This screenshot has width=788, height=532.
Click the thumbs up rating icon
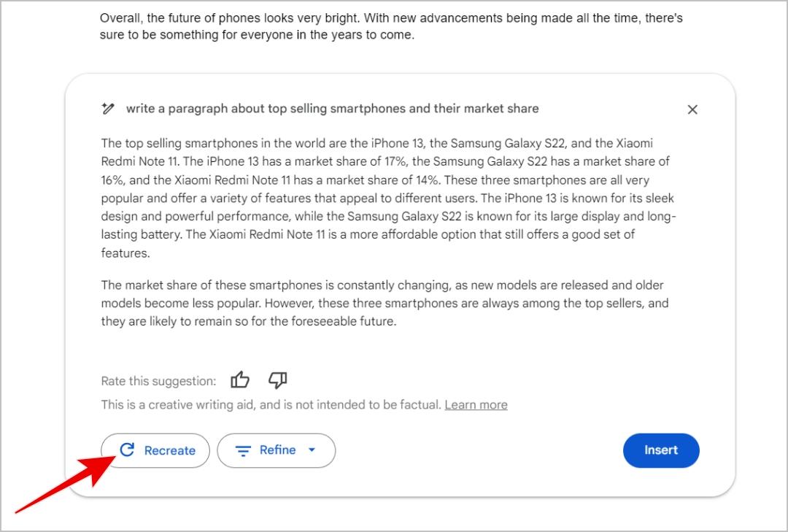[240, 380]
